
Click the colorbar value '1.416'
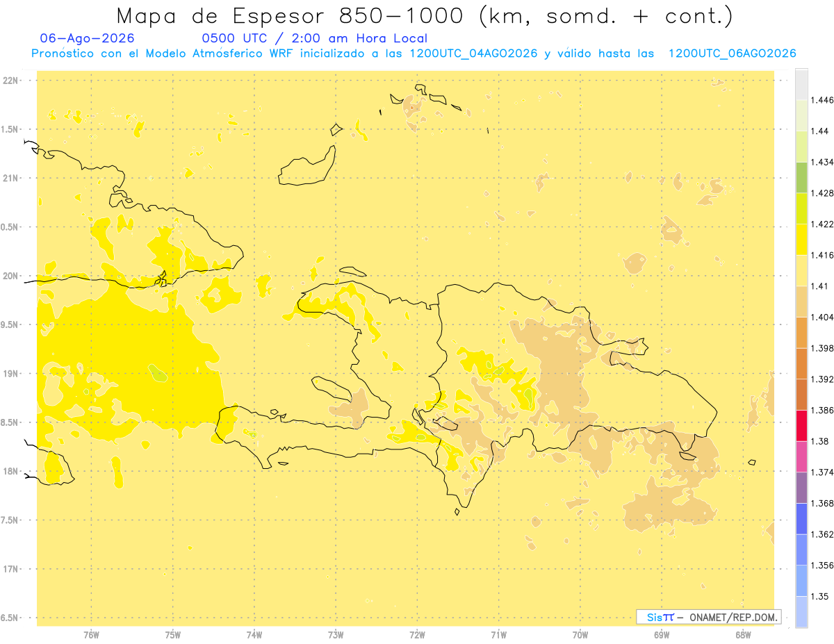click(x=821, y=255)
